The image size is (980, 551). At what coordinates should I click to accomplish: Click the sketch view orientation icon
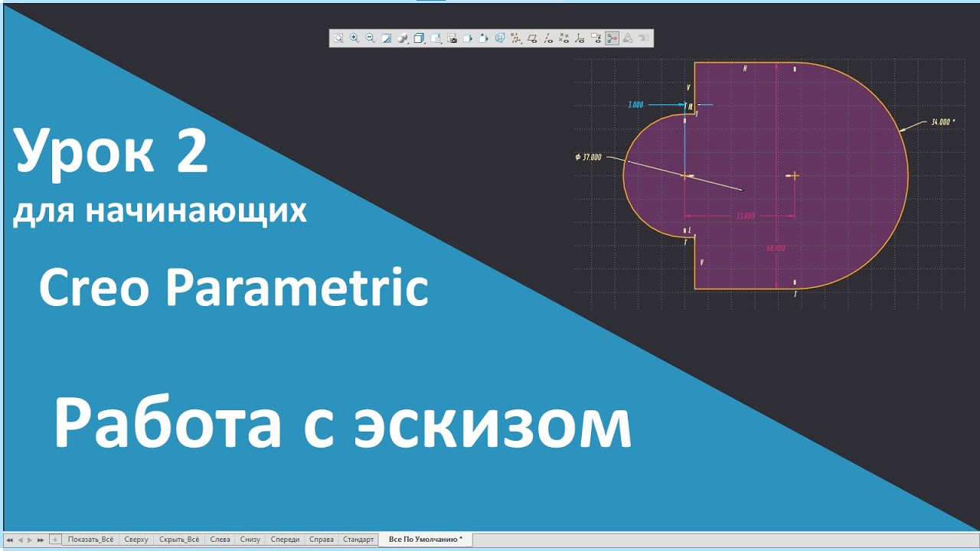[468, 37]
